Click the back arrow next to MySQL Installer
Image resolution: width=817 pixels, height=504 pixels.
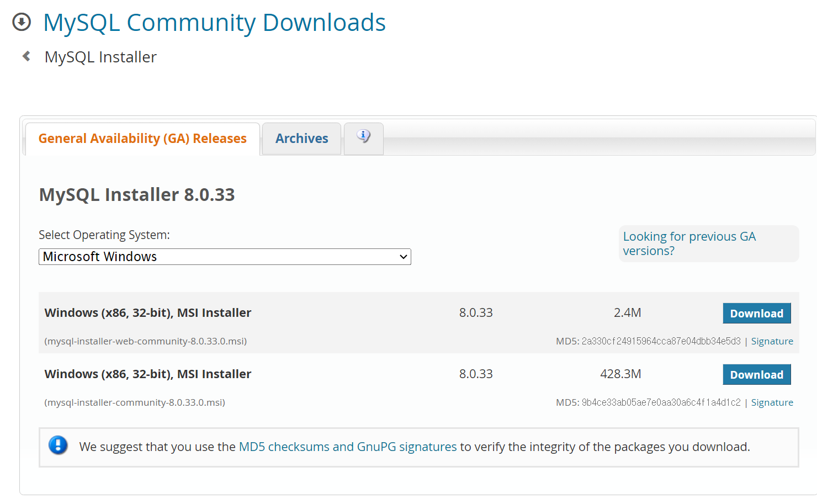coord(26,56)
